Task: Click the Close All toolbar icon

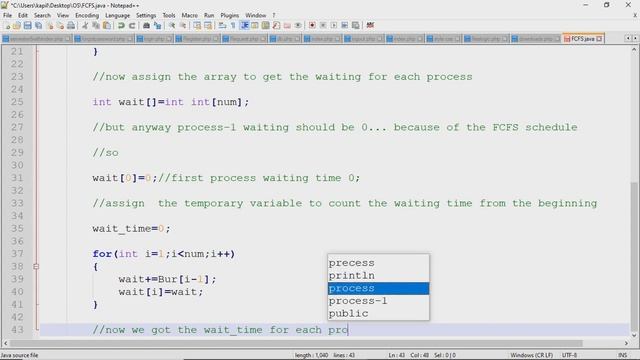Action: [60, 25]
